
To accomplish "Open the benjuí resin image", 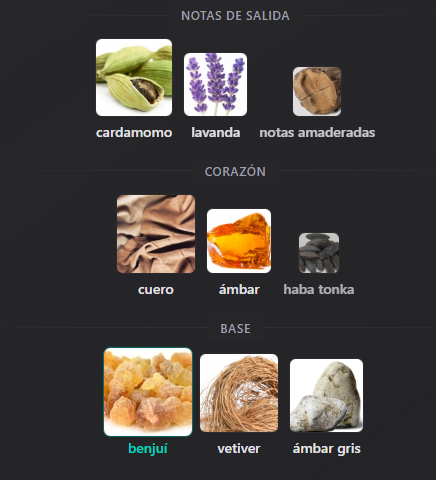I will pos(148,392).
